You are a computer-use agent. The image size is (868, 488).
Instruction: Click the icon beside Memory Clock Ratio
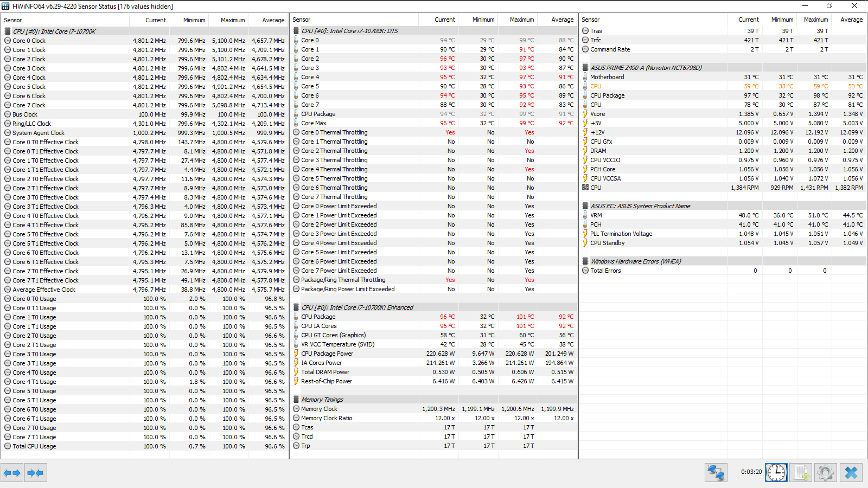[296, 418]
